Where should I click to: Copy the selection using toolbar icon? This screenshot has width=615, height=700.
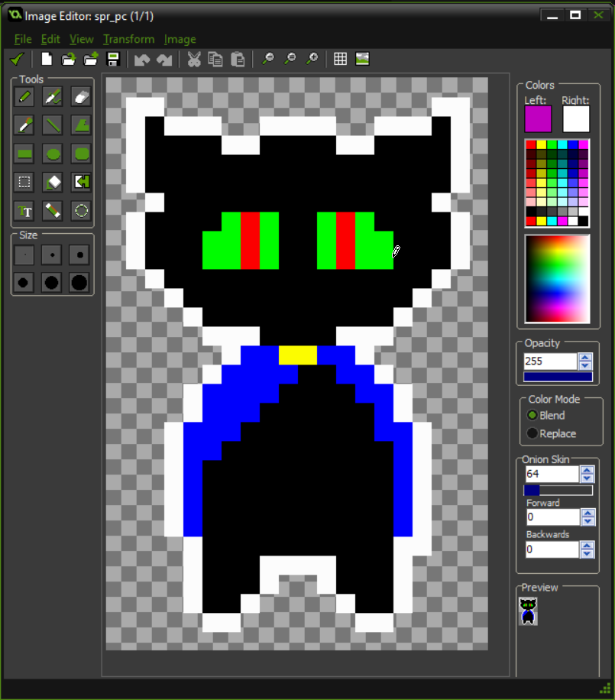click(215, 59)
